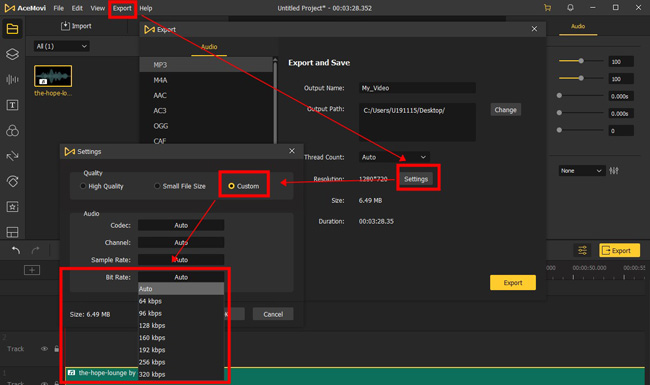650x385 pixels.
Task: Click the AceMovi logo icon
Action: pos(10,8)
